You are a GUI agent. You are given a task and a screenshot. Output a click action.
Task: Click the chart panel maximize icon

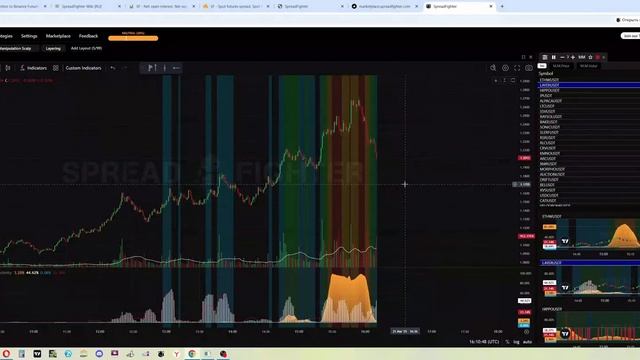523,57
